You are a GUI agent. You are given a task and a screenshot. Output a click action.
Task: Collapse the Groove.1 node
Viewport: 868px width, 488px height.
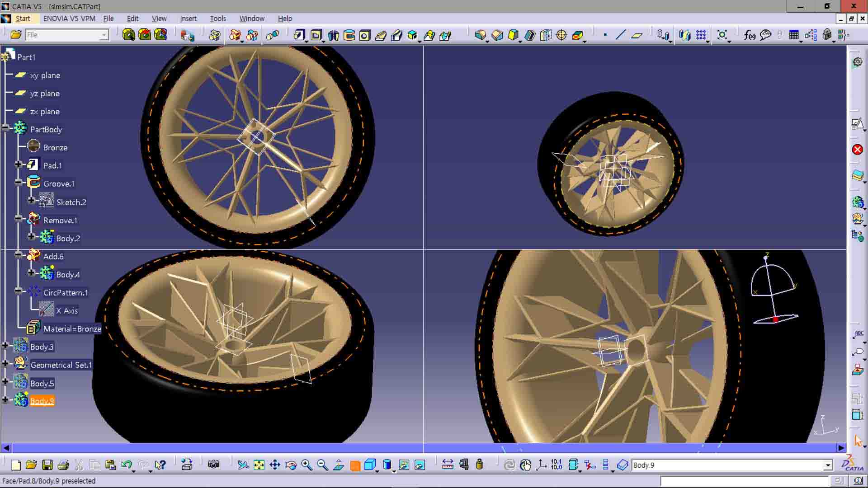(19, 183)
